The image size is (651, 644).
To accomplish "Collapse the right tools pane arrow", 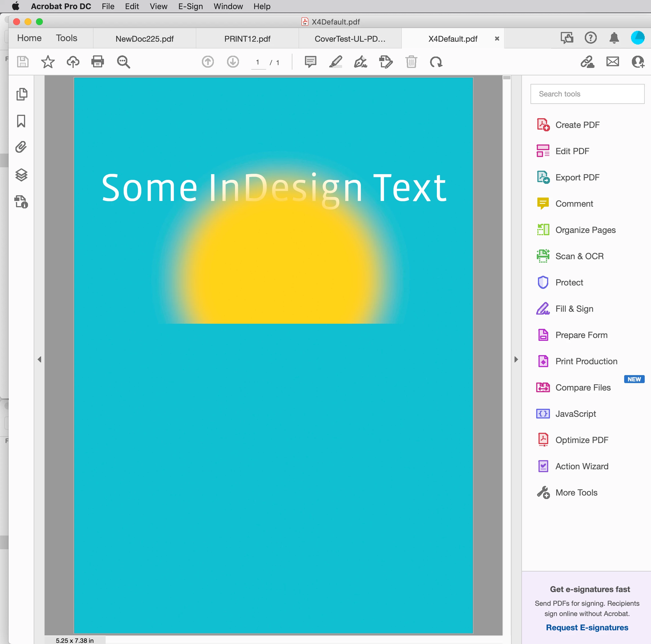I will [x=516, y=359].
